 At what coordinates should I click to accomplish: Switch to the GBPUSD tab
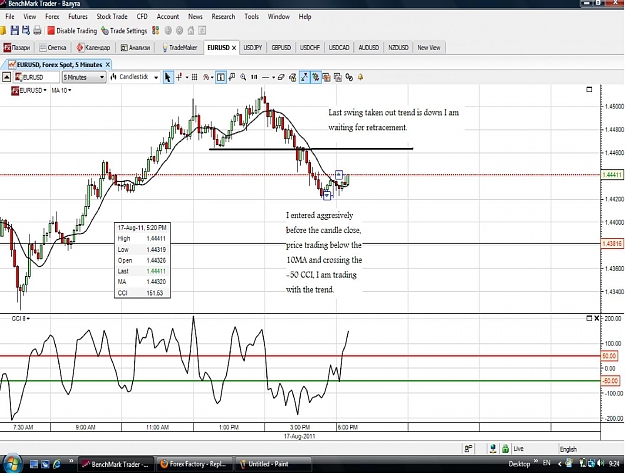click(x=281, y=47)
